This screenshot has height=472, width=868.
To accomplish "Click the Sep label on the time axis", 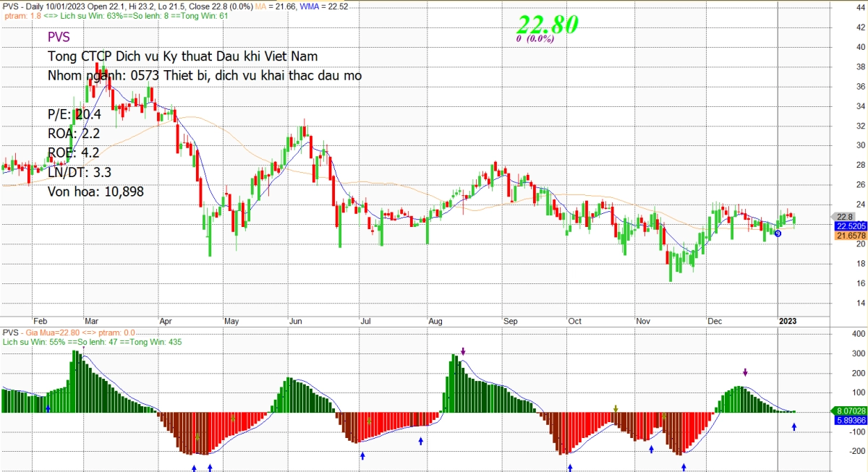I will tap(511, 321).
